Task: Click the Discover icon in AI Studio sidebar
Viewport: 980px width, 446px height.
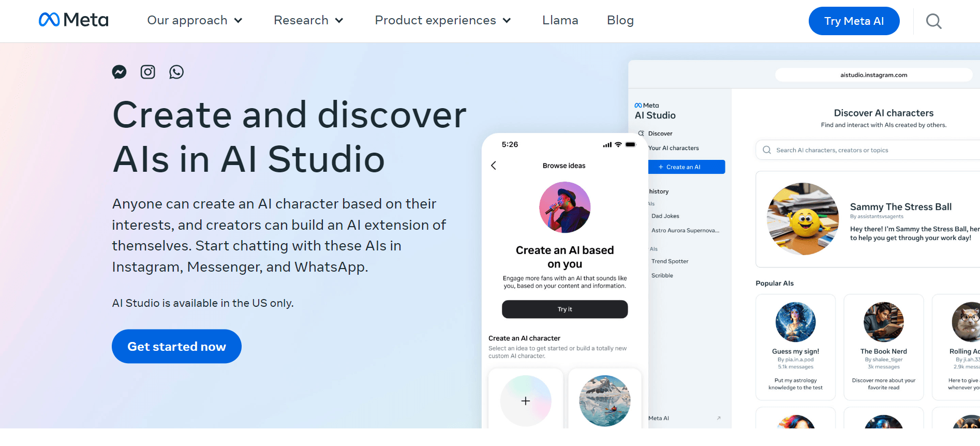Action: (641, 133)
